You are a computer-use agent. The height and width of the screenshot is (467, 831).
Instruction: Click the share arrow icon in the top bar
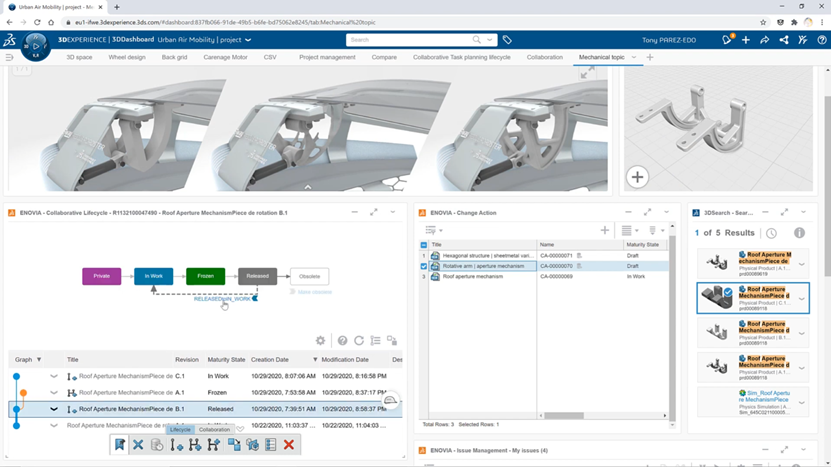click(x=764, y=40)
